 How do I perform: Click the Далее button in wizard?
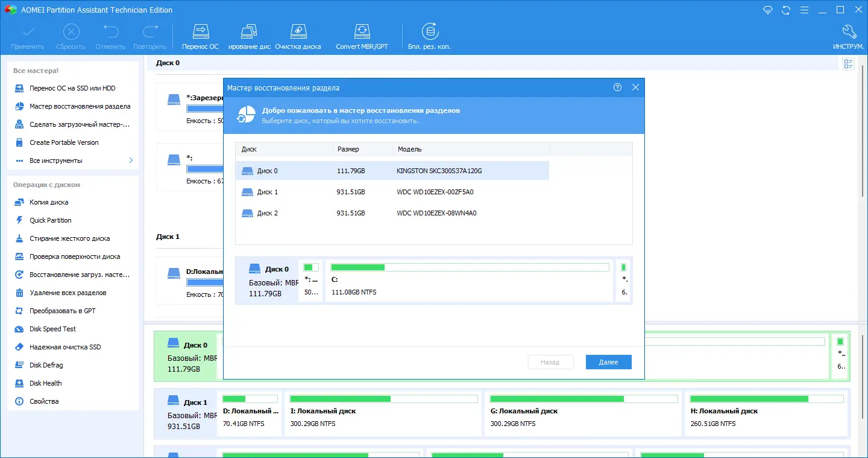pyautogui.click(x=609, y=362)
